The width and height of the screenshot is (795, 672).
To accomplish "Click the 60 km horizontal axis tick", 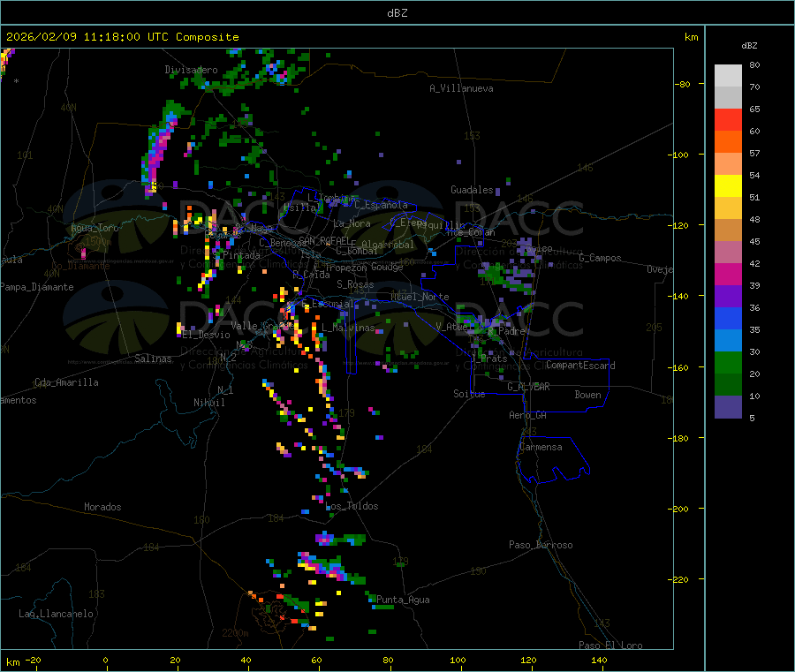I will [316, 661].
